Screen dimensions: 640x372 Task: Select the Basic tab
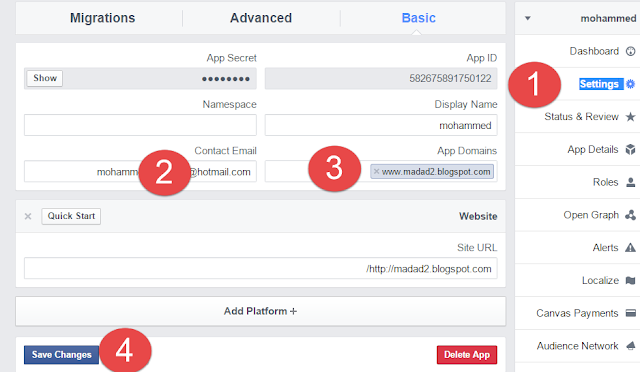pyautogui.click(x=418, y=18)
